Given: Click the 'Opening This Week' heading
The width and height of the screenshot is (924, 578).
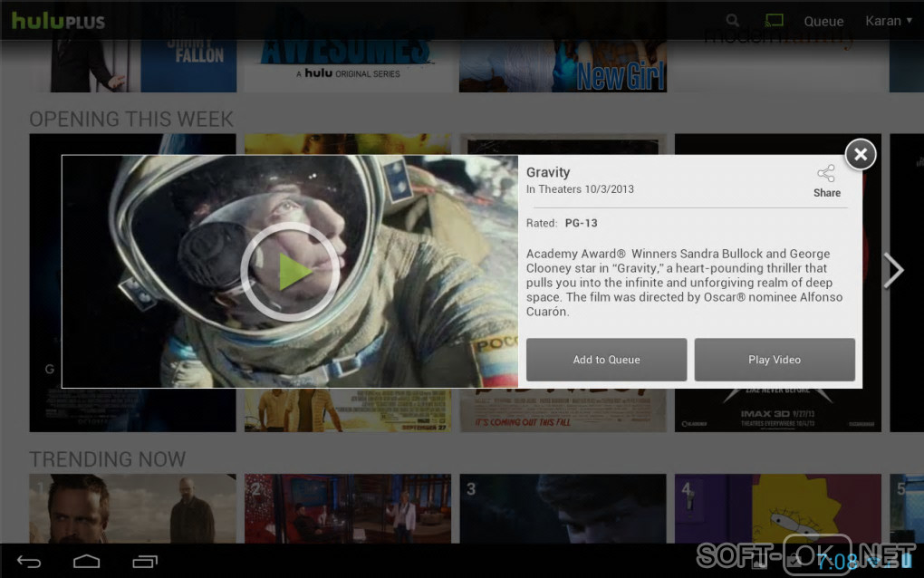Looking at the screenshot, I should pos(131,119).
